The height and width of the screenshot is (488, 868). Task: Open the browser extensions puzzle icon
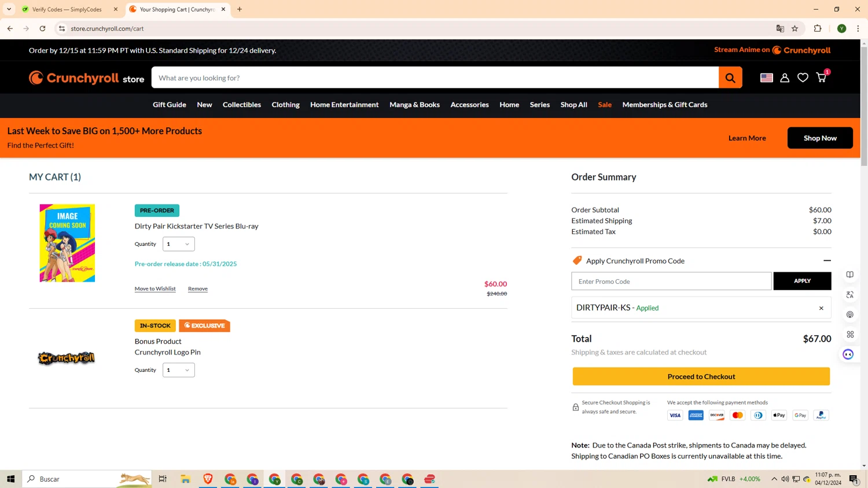coord(818,28)
